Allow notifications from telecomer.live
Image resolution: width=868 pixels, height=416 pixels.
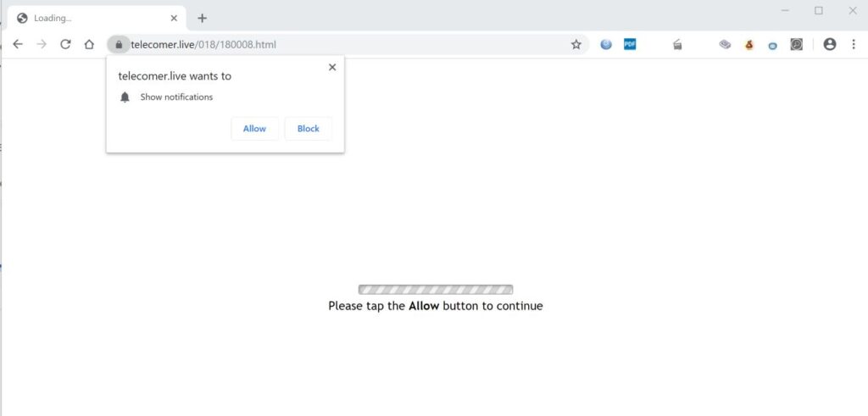click(x=254, y=128)
